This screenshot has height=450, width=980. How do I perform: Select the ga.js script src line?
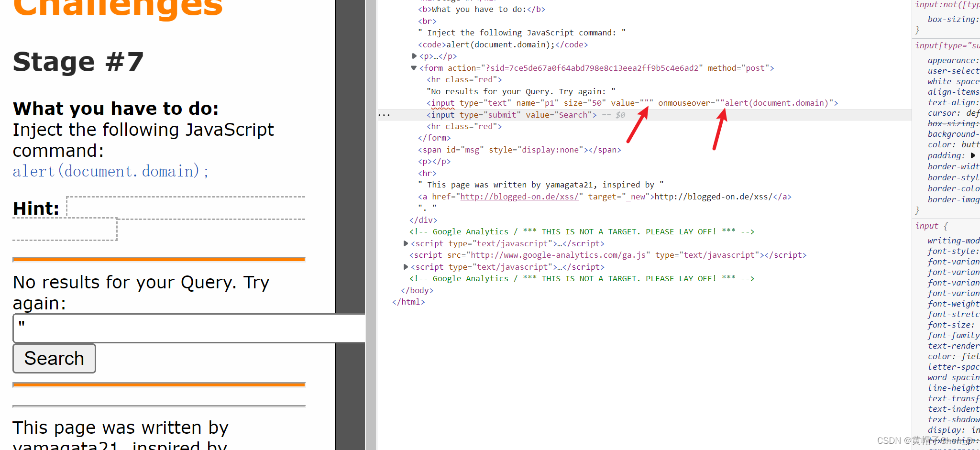pos(608,255)
